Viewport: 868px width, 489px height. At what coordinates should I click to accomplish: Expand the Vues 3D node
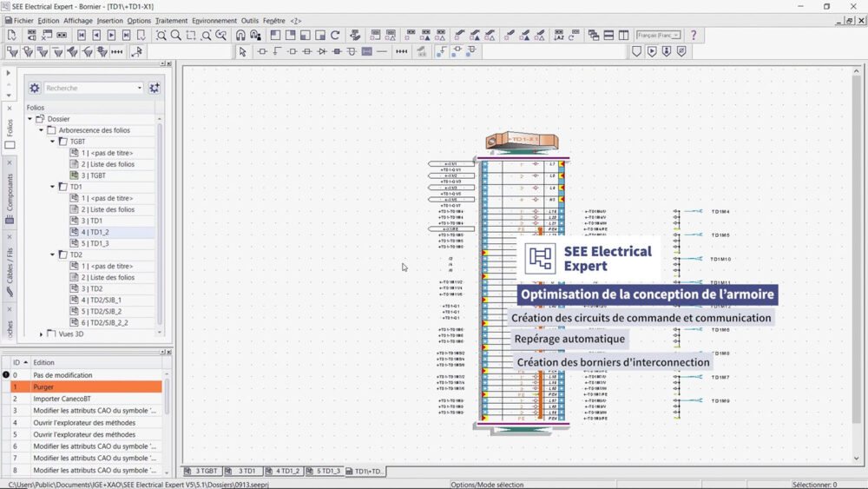[41, 334]
